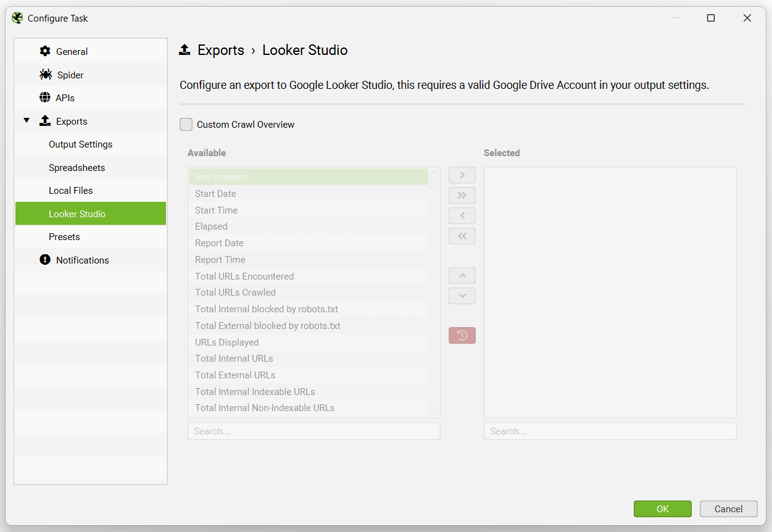Click the move-down arrow button
The height and width of the screenshot is (532, 772).
(x=462, y=296)
